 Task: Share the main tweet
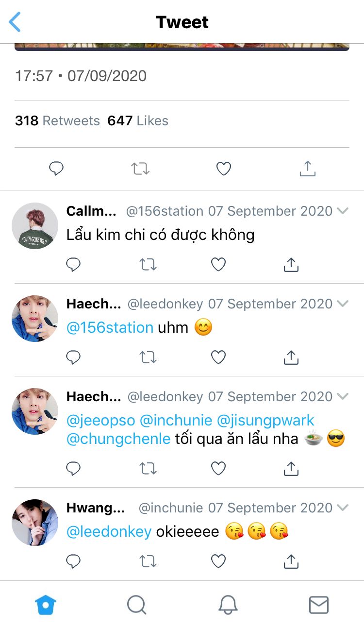pos(307,169)
